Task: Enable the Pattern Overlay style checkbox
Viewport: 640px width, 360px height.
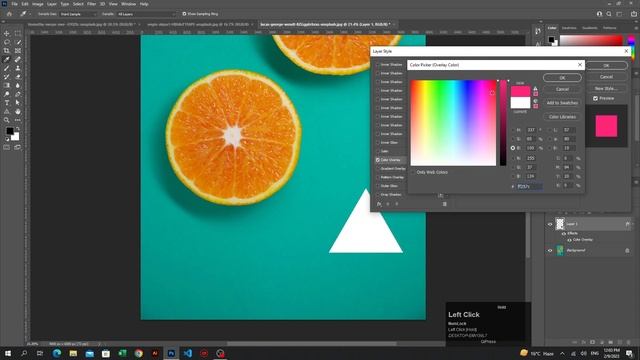Action: coord(378,177)
